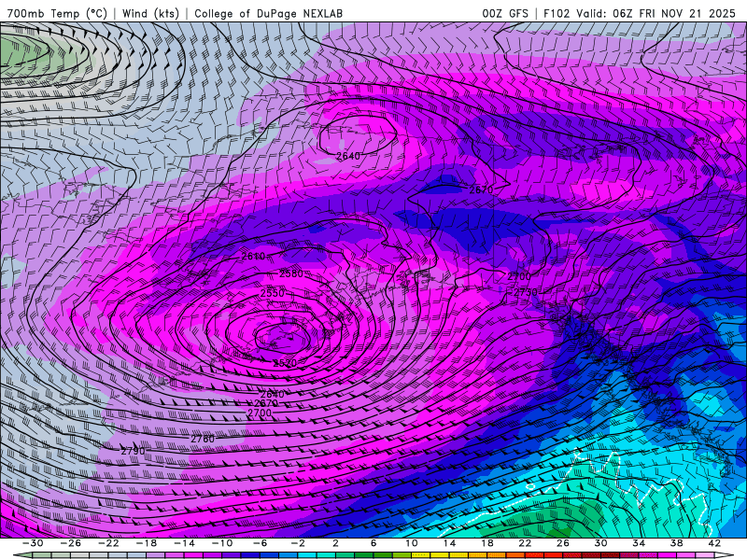The height and width of the screenshot is (560, 747).
Task: Select the 14 color scale label
Action: [x=449, y=543]
